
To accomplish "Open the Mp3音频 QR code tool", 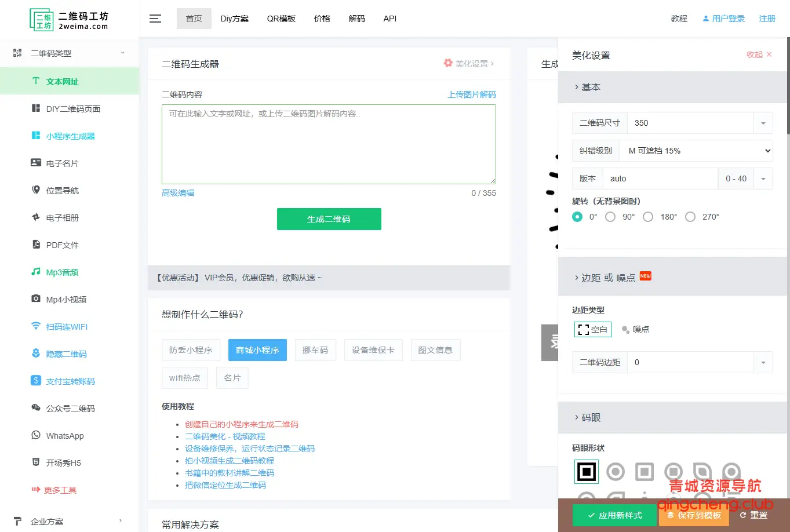I will [x=64, y=272].
